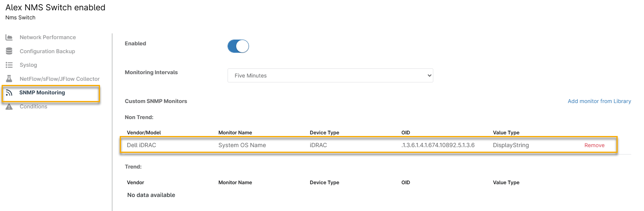This screenshot has height=211, width=644.
Task: Turn off the Enabled toggle switch
Action: (238, 46)
